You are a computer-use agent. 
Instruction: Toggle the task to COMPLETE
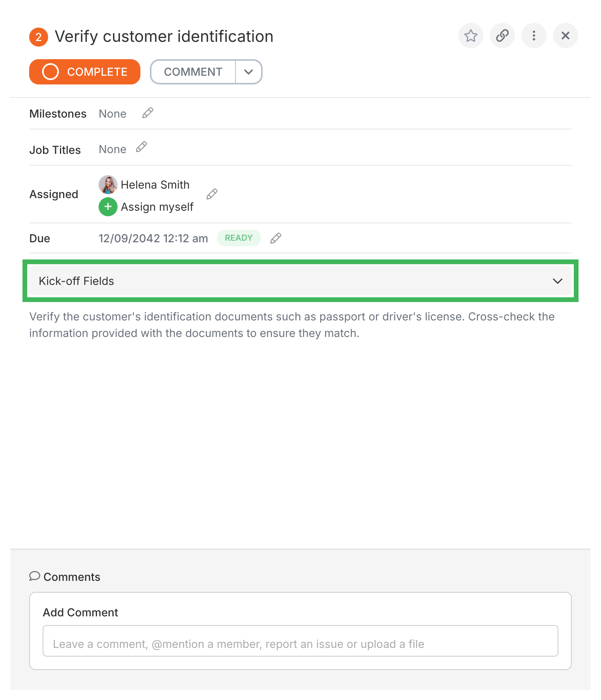tap(84, 72)
